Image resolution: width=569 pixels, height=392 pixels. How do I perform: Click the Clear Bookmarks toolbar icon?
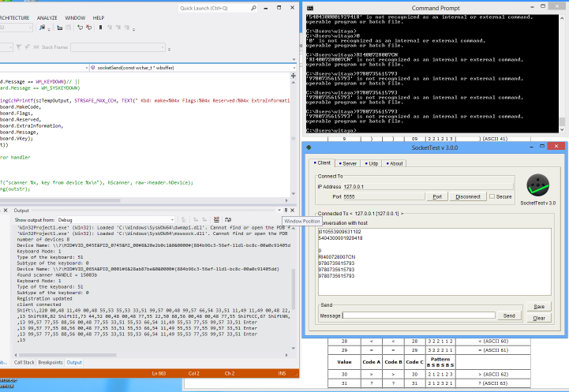(x=126, y=28)
